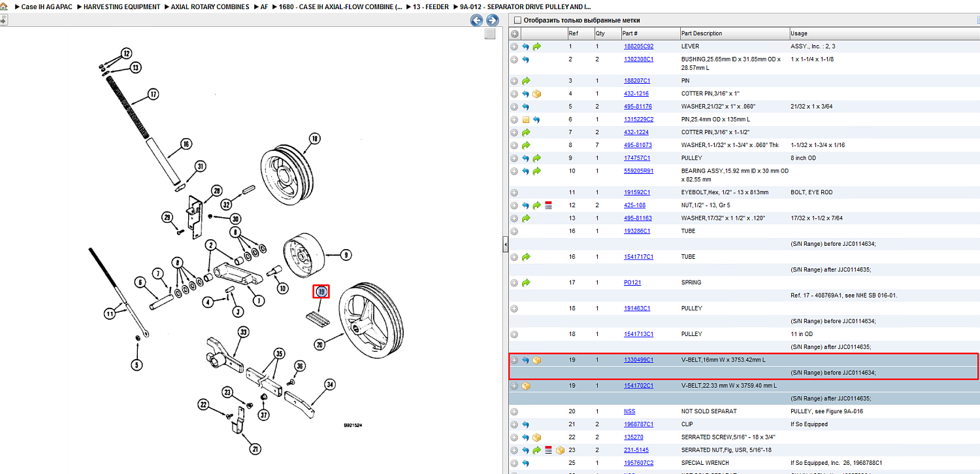This screenshot has height=474, width=980.
Task: Go to the previous figure with back arrow
Action: (x=477, y=20)
